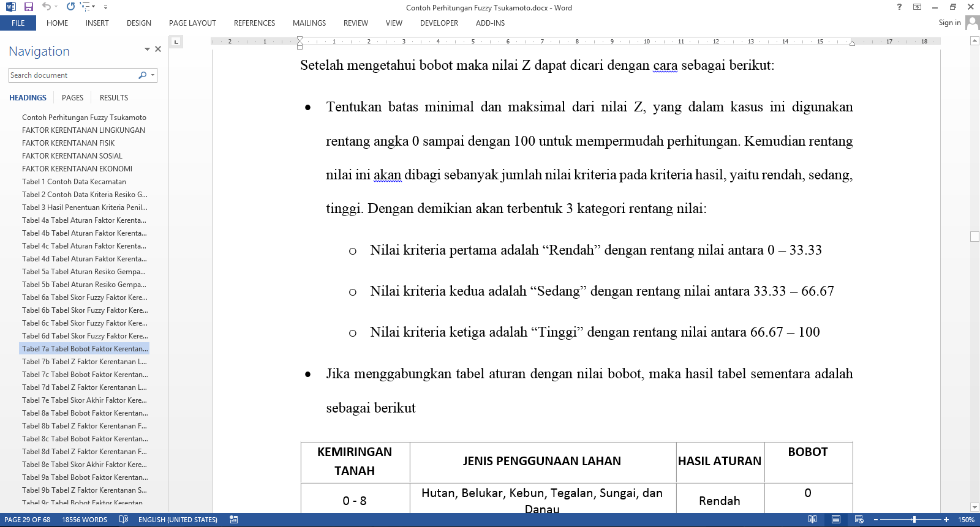Open Word Help question mark icon

pos(899,7)
